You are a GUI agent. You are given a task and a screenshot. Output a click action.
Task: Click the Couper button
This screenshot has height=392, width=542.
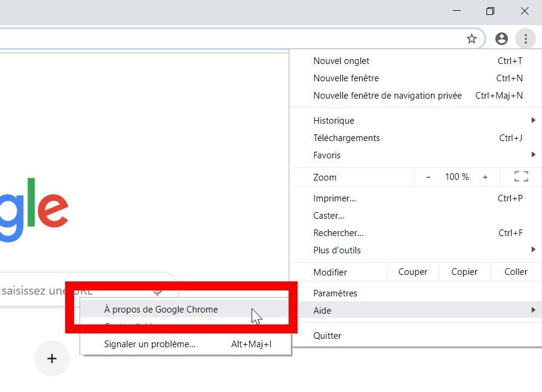coord(413,272)
